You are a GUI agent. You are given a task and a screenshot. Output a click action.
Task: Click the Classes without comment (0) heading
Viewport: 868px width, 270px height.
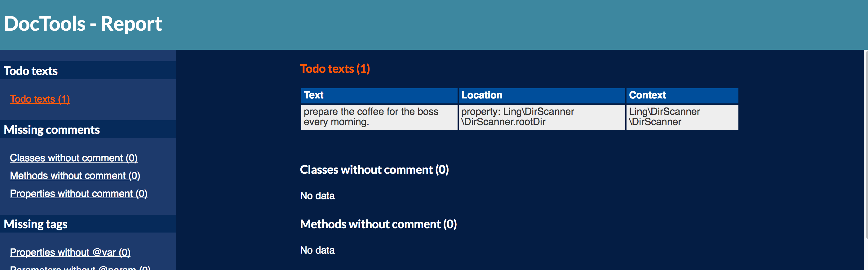(375, 170)
